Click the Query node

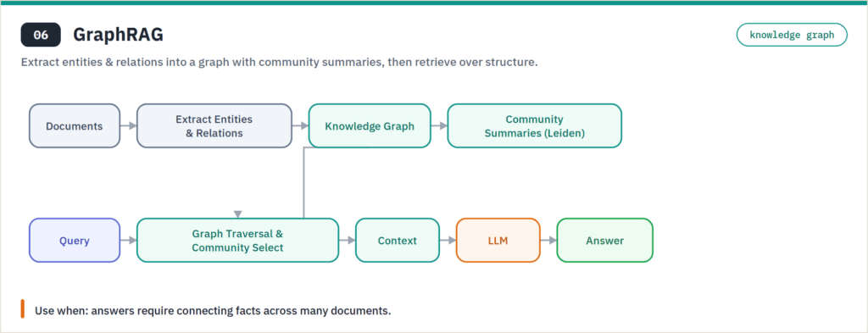(75, 240)
